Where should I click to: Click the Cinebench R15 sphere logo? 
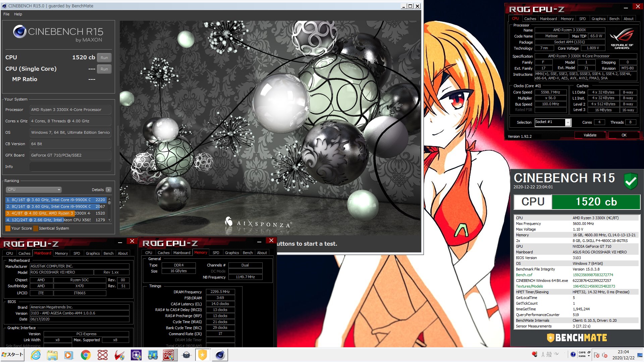click(20, 32)
